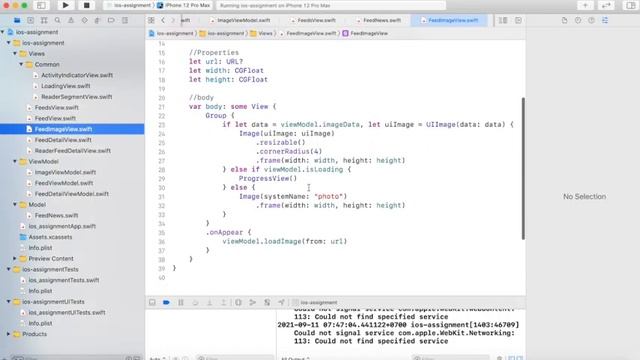The image size is (640, 360).
Task: Deactivate breakpoints with blue tag icon
Action: click(166, 302)
